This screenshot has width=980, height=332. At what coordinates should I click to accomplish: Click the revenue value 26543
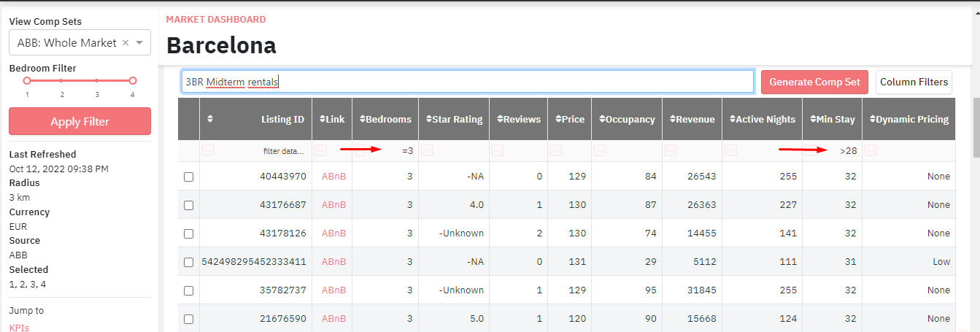701,177
